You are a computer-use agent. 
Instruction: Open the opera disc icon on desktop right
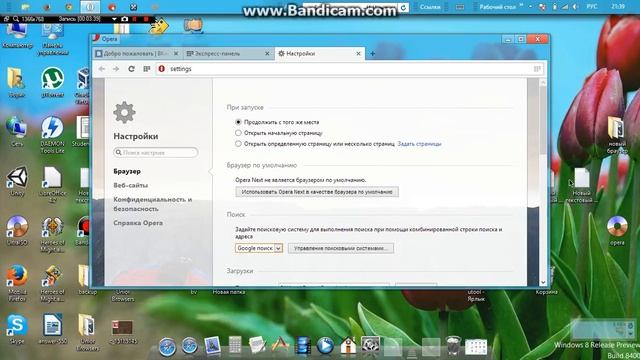pos(617,231)
